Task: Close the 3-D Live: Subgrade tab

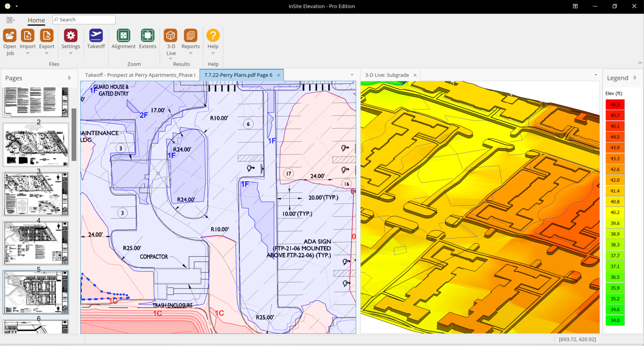Action: coord(415,75)
